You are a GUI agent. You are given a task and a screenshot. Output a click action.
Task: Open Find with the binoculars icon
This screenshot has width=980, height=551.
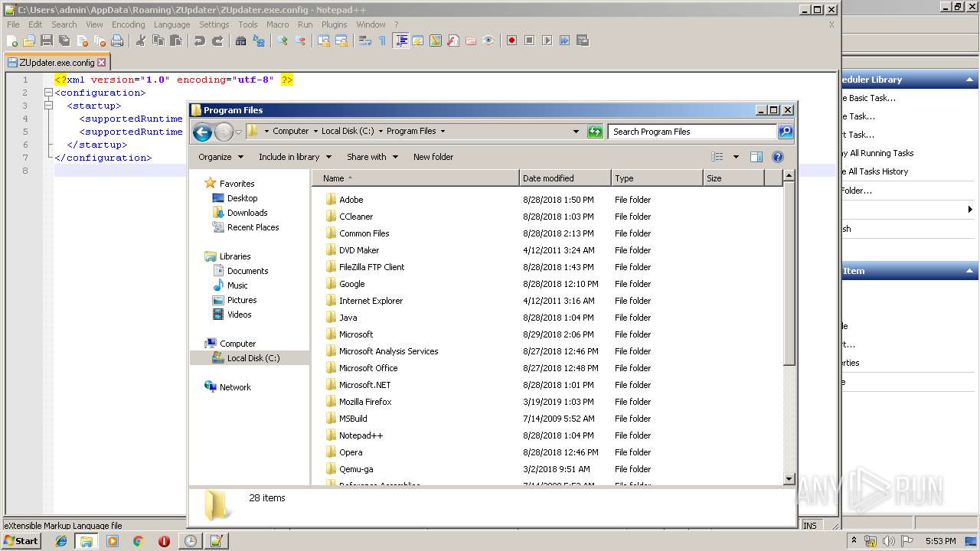240,41
